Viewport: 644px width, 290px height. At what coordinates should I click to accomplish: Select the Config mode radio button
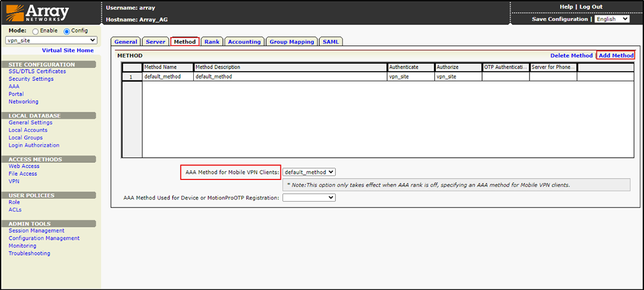(66, 31)
